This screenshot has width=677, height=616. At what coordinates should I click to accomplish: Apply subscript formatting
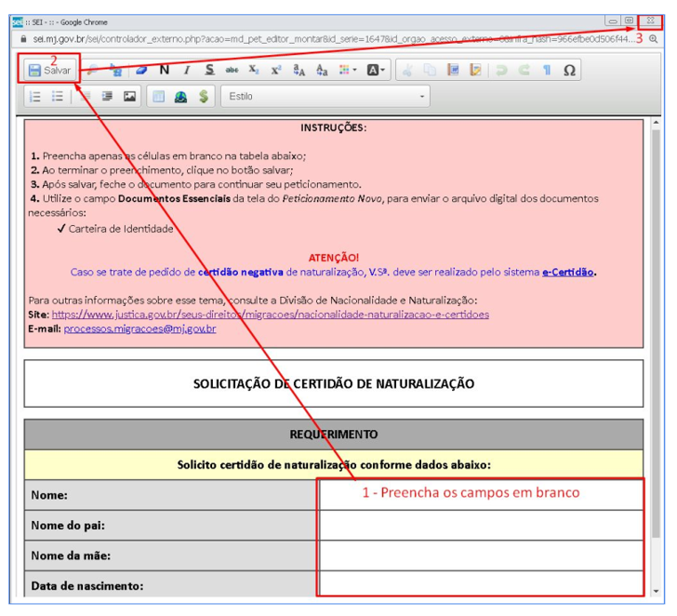pos(255,70)
